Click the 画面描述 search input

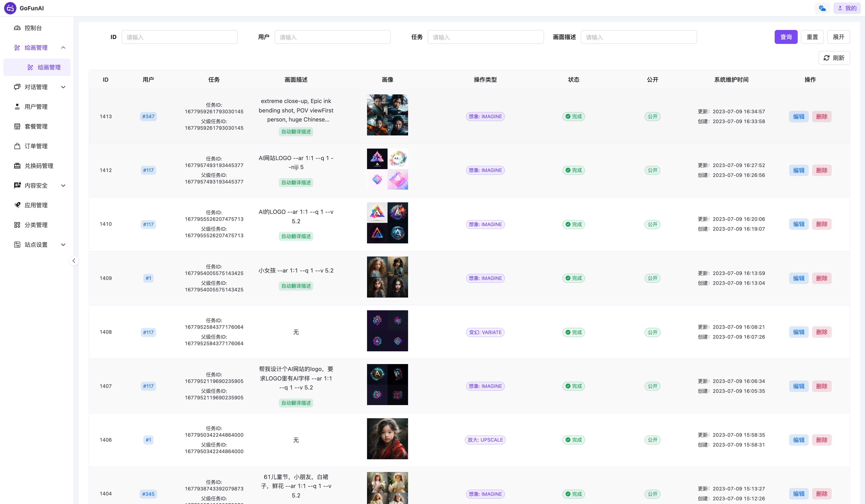point(638,37)
